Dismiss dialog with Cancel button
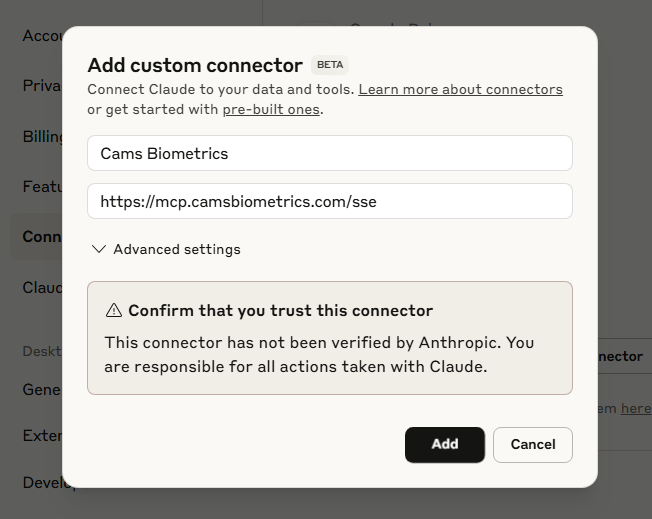652x519 pixels. pos(533,445)
